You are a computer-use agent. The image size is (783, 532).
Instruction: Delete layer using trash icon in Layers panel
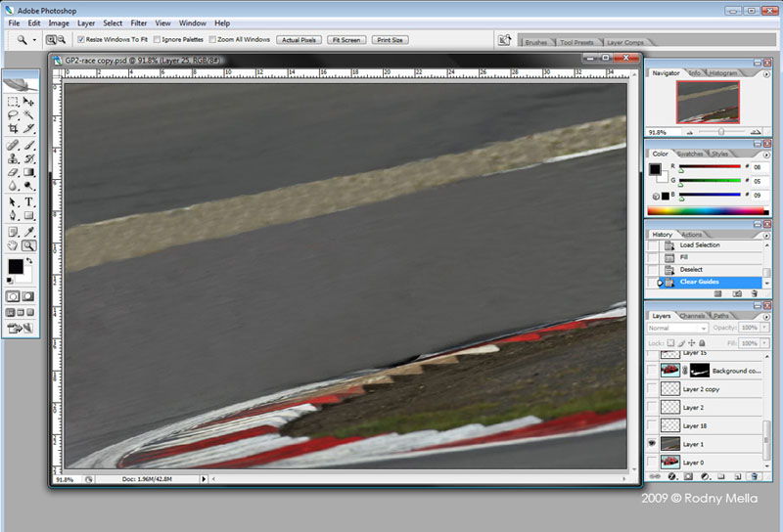[x=755, y=476]
